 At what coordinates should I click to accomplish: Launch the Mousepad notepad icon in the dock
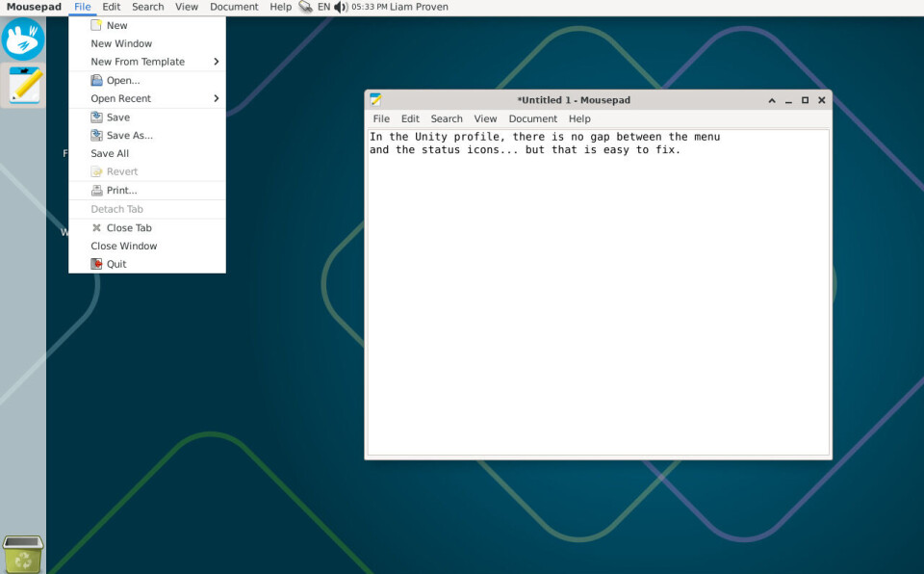coord(23,85)
